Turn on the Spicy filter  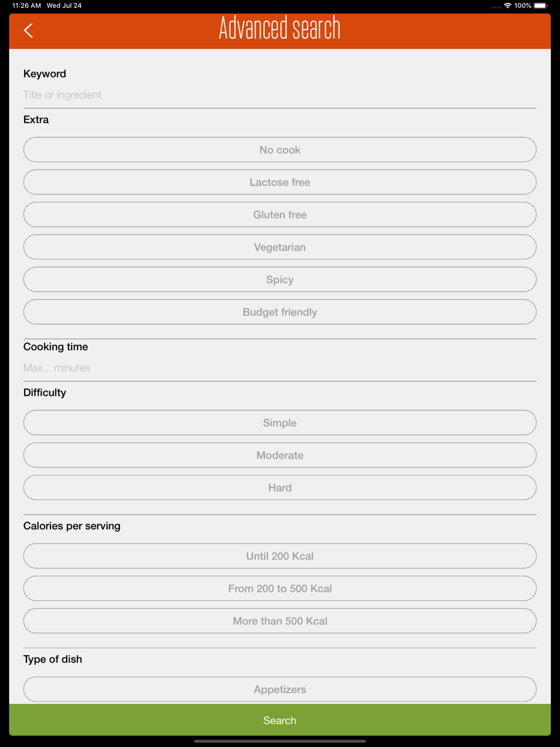click(280, 279)
